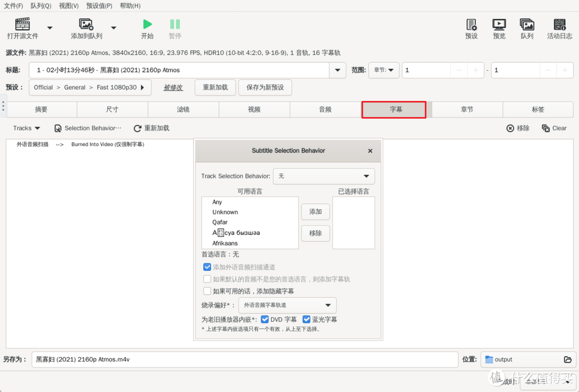
Task: Check 如果可用的话，添加隐藏式字幕
Action: pos(207,291)
